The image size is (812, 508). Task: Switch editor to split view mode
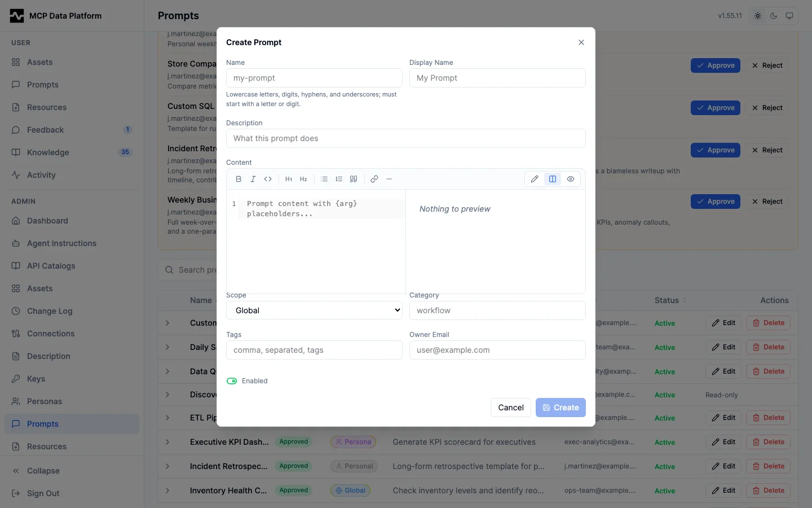[x=553, y=179]
